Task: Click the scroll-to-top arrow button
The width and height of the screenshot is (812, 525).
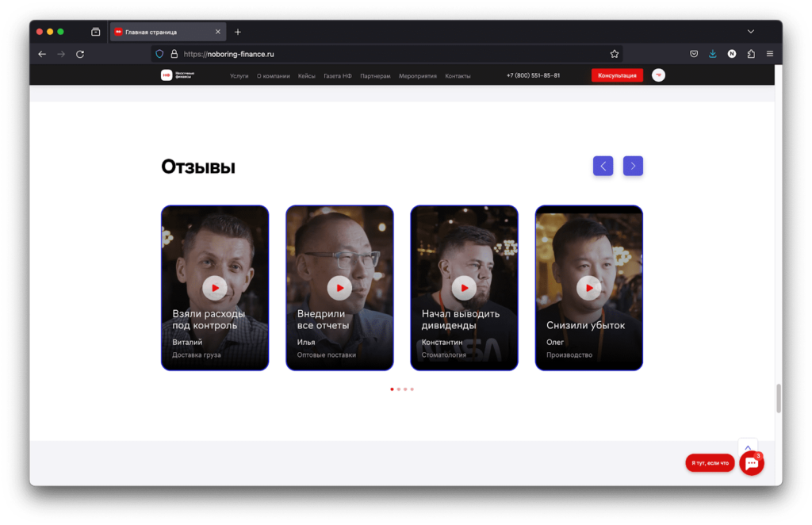Action: (748, 447)
